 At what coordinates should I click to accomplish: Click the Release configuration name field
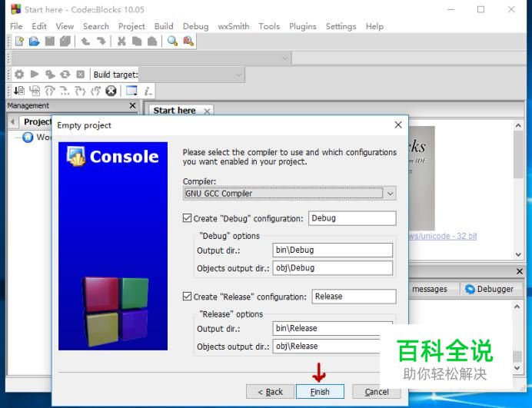click(x=354, y=297)
